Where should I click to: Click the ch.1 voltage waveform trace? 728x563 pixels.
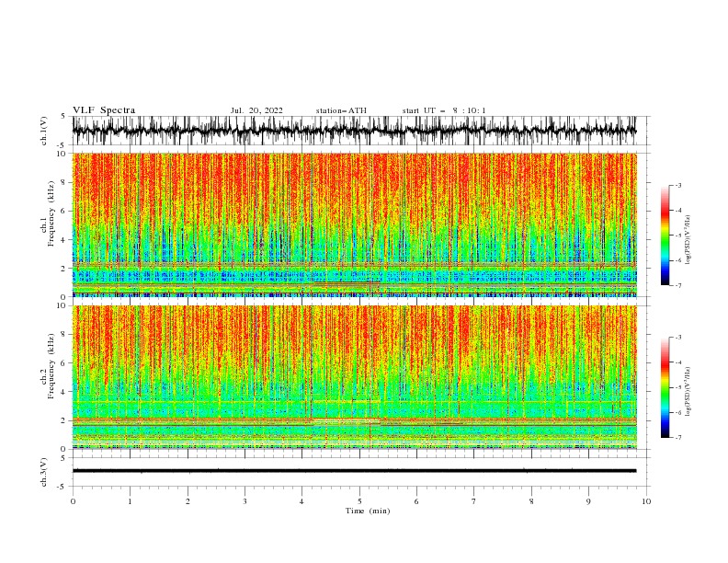coord(354,131)
